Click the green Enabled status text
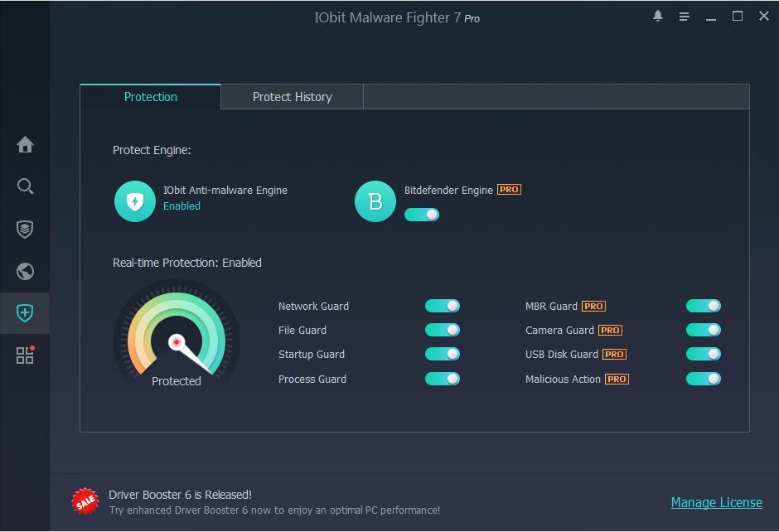The image size is (779, 532). (181, 206)
